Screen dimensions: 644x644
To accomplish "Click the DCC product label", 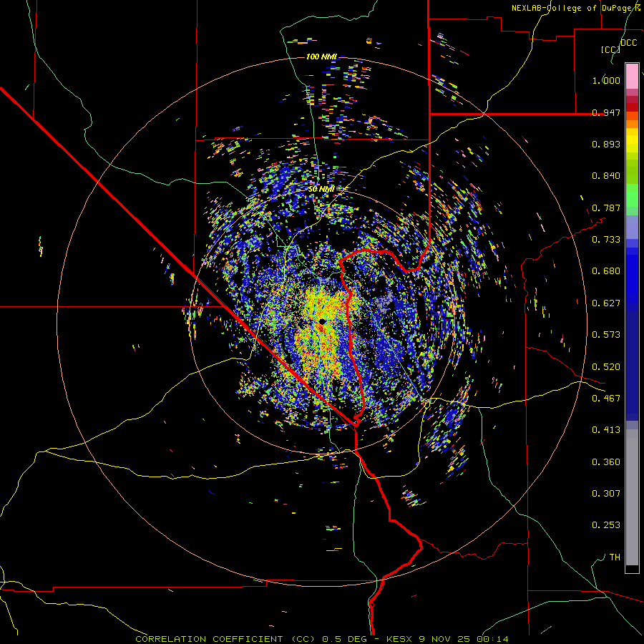I will click(x=628, y=43).
